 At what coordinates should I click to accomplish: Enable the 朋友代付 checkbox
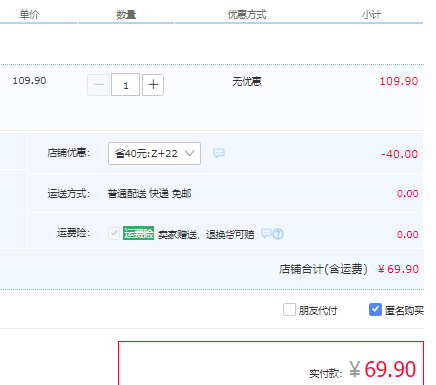coord(289,310)
